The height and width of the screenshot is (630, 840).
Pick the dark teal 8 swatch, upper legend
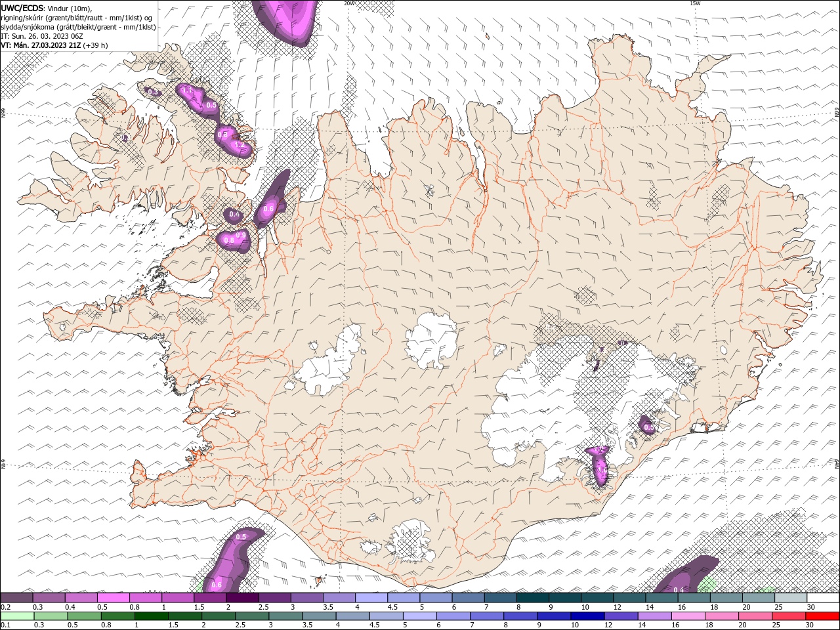(533, 598)
